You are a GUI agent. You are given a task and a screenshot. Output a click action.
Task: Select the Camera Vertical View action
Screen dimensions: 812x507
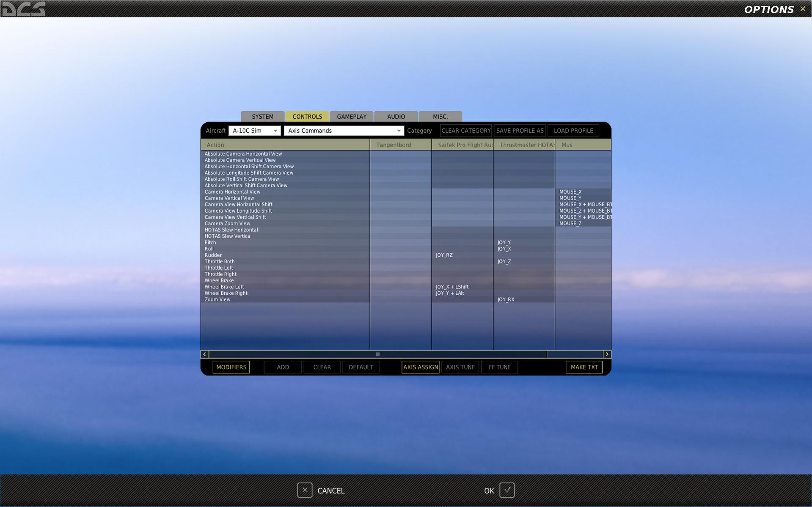pyautogui.click(x=285, y=198)
